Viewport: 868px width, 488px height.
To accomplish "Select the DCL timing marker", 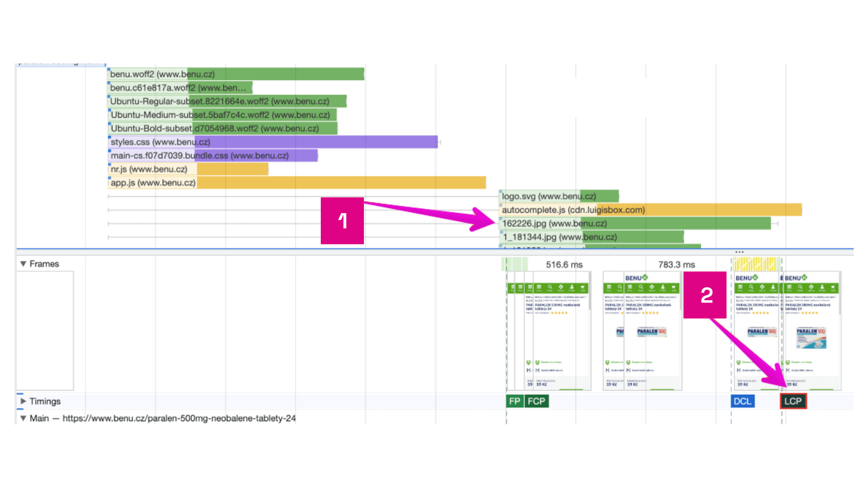I will [742, 401].
